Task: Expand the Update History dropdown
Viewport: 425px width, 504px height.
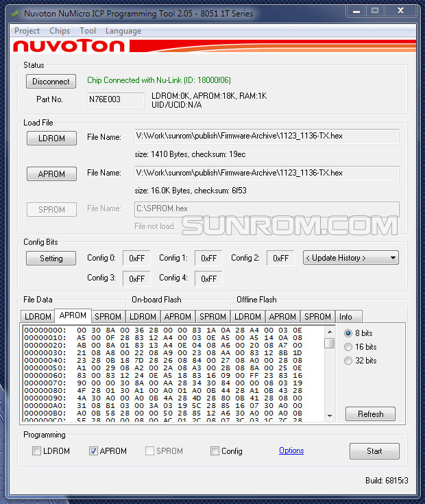Action: (x=351, y=258)
